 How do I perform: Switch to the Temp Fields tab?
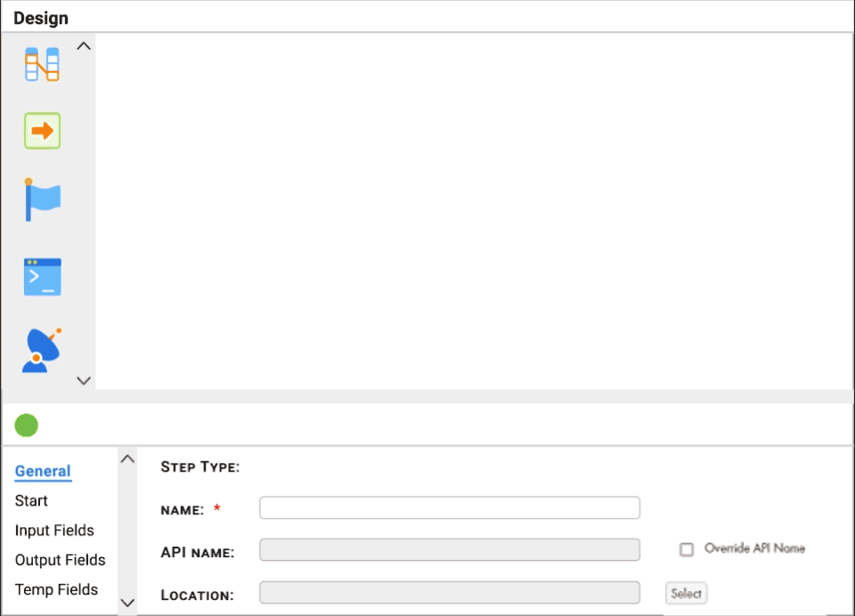[55, 589]
